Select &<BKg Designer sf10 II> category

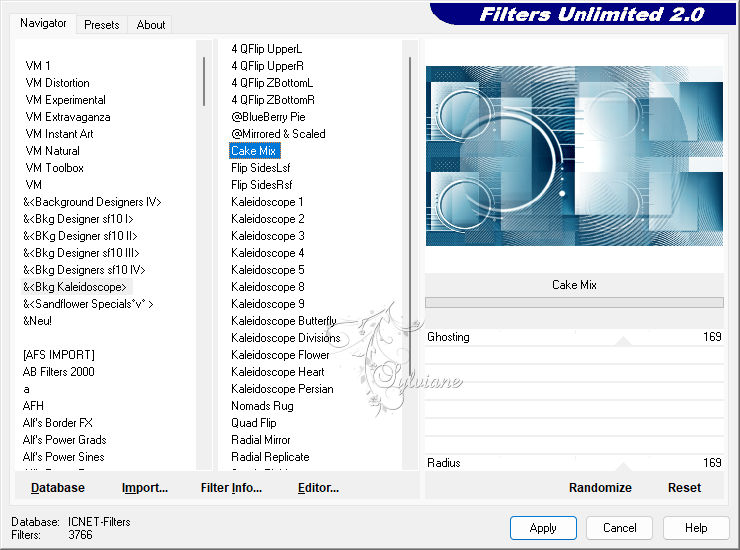point(80,236)
